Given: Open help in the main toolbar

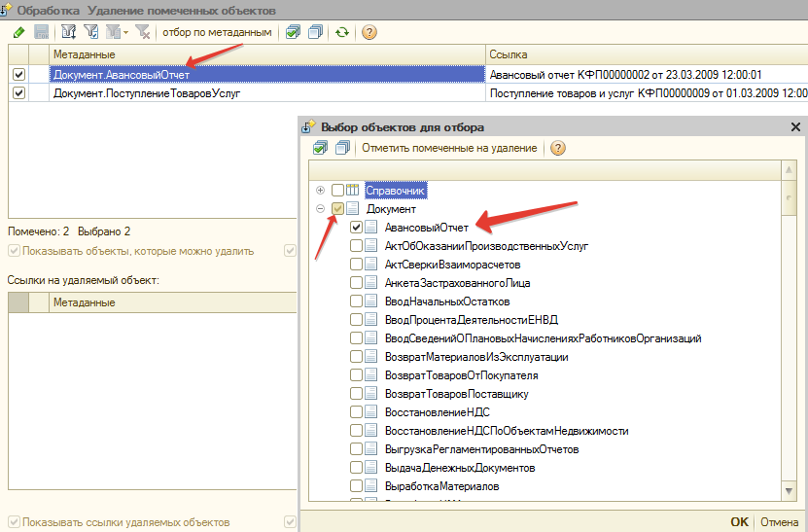Looking at the screenshot, I should coord(369,32).
